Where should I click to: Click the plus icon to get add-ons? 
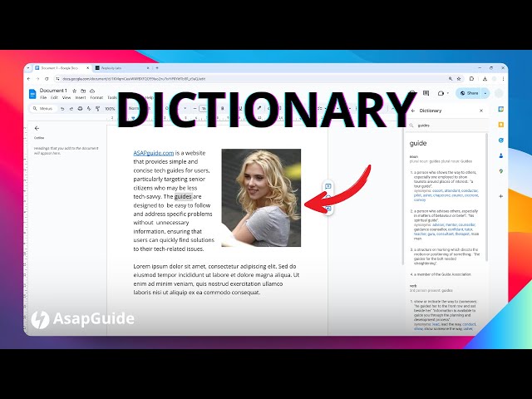[501, 196]
